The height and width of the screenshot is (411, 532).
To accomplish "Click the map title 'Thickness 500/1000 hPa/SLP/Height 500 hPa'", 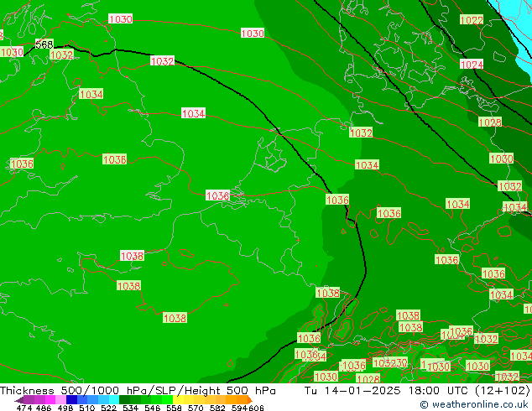I will (x=138, y=391).
